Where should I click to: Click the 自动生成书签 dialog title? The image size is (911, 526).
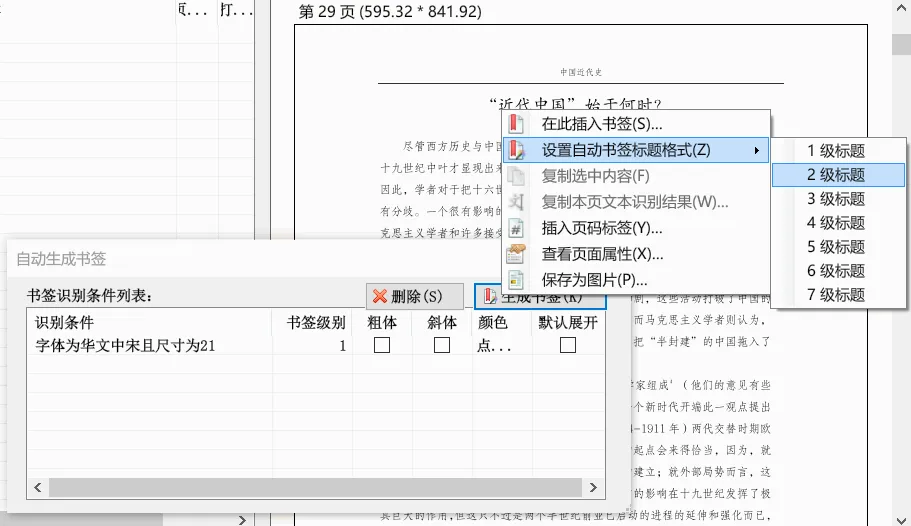(61, 259)
